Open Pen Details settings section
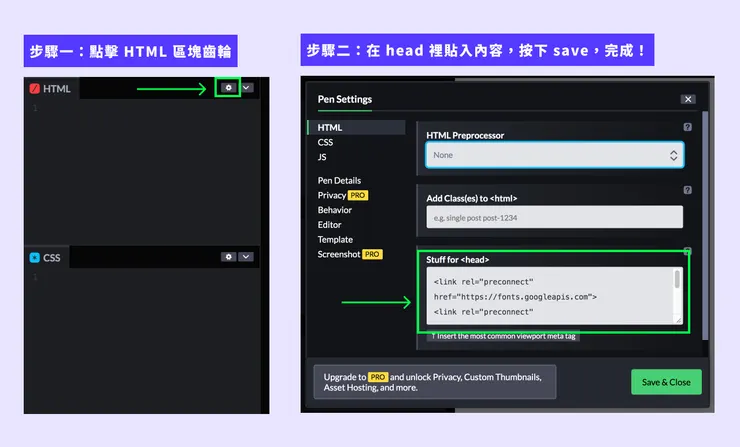The height and width of the screenshot is (447, 740). pos(339,180)
